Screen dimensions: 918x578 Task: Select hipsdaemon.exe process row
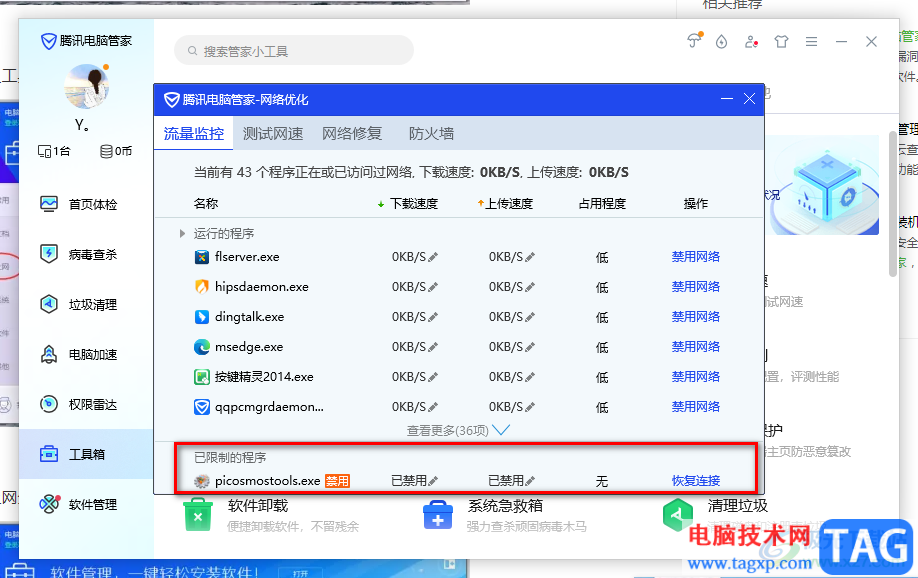coord(459,286)
